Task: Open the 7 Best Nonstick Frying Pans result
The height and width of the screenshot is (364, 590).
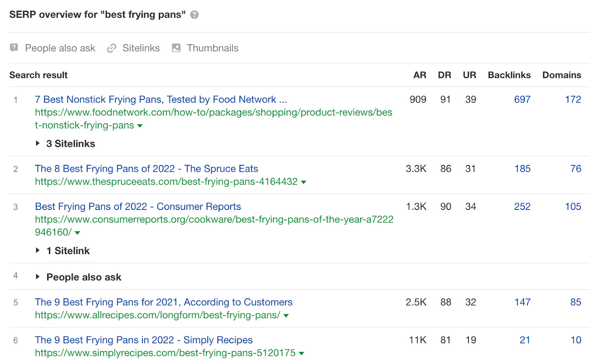Action: (160, 100)
